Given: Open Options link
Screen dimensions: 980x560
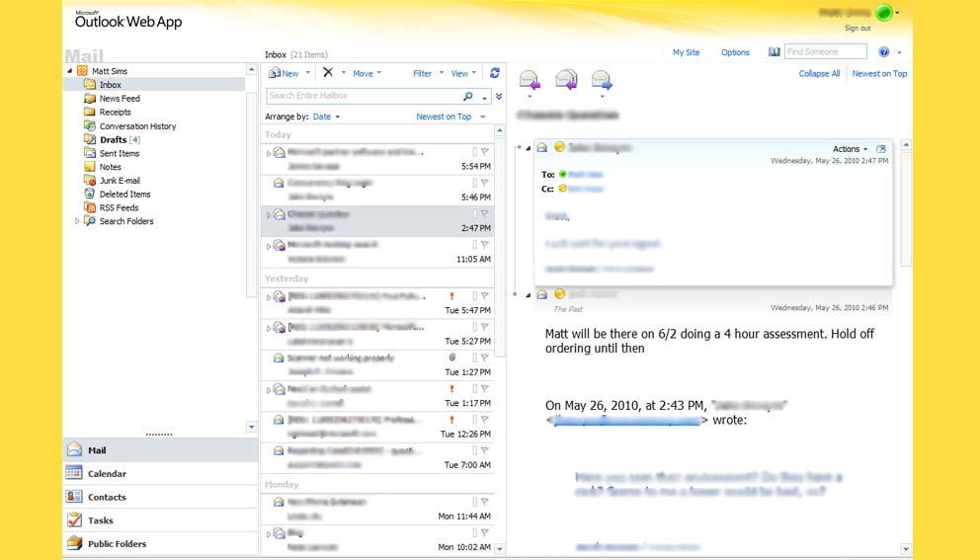Looking at the screenshot, I should (x=735, y=52).
